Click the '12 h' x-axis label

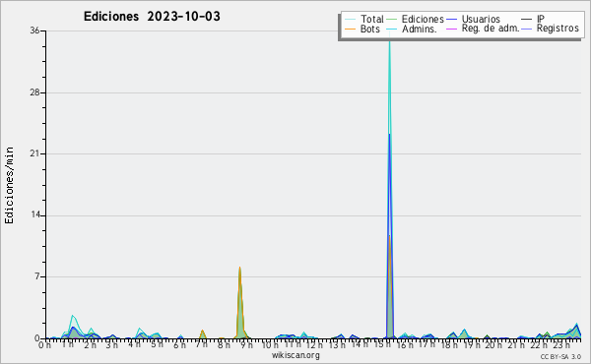[x=315, y=344]
